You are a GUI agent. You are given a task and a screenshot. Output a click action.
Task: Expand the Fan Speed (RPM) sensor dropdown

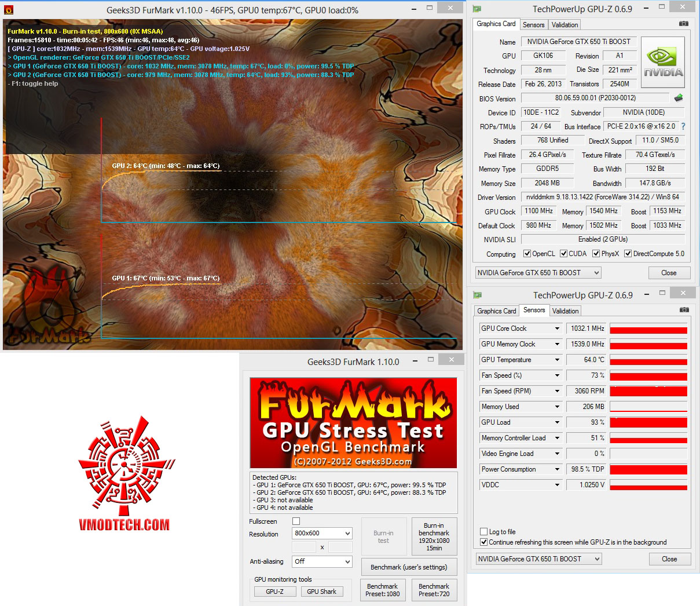(x=557, y=391)
